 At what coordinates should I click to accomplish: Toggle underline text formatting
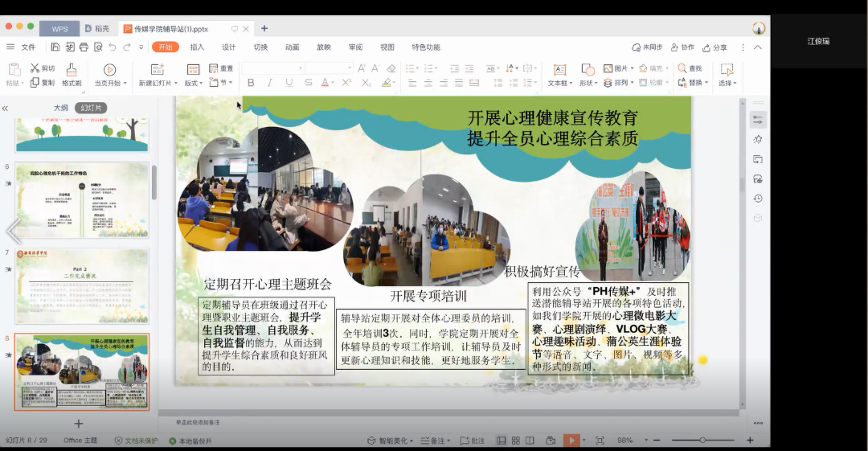(289, 83)
